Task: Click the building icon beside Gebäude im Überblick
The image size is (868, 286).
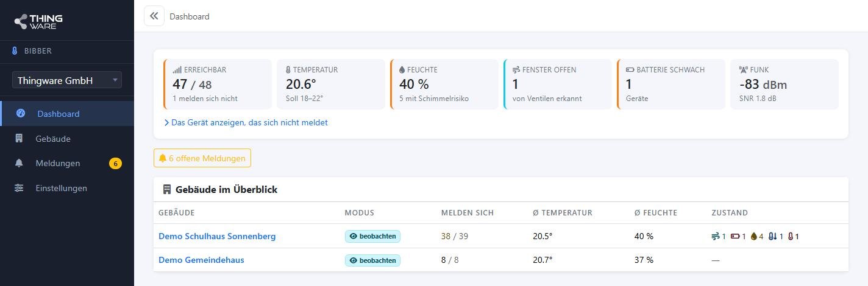Action: pyautogui.click(x=167, y=189)
